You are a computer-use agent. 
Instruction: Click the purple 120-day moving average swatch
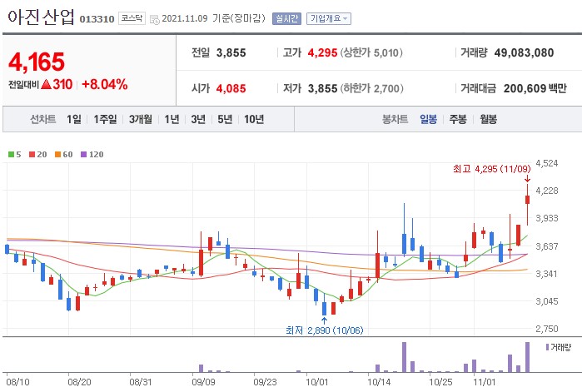click(83, 154)
